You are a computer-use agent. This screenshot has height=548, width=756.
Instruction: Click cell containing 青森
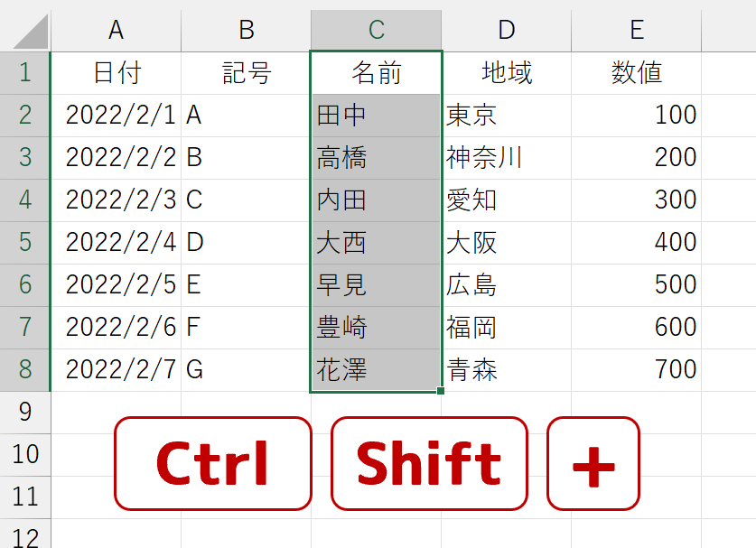[506, 369]
